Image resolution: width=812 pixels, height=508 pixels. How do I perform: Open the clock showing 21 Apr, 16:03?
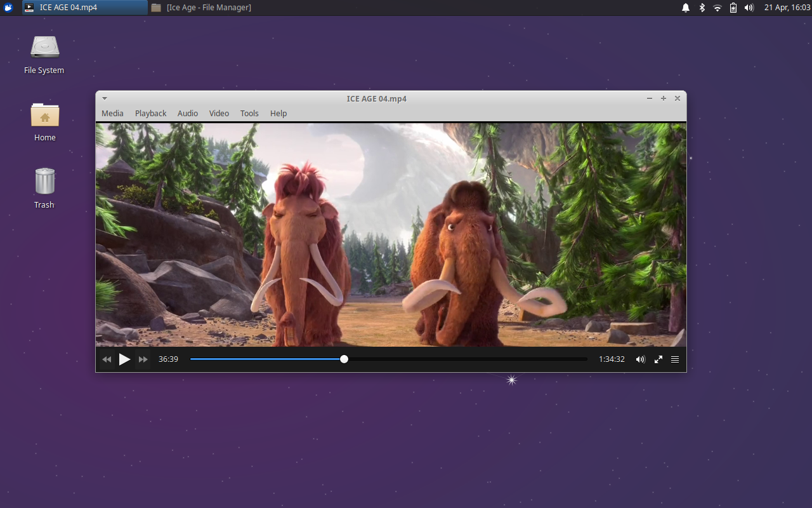(x=787, y=8)
